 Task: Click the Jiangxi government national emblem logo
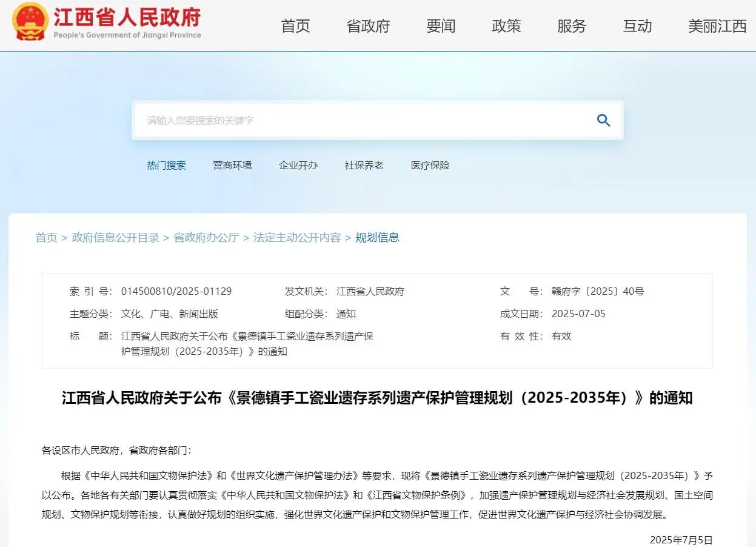(30, 21)
